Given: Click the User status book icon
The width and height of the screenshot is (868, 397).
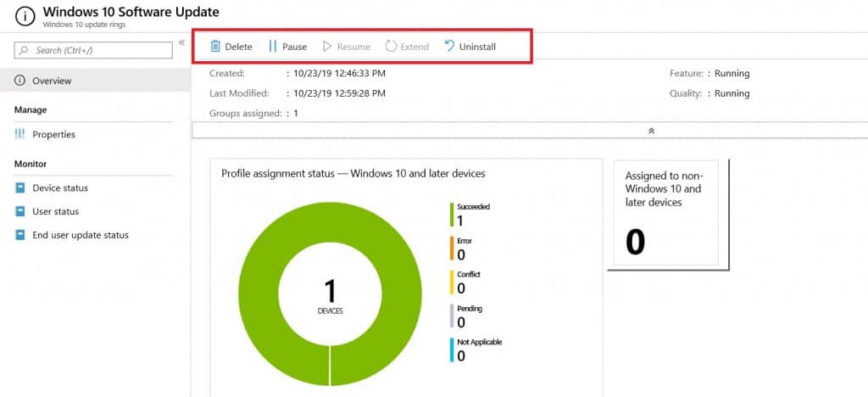Looking at the screenshot, I should [20, 211].
